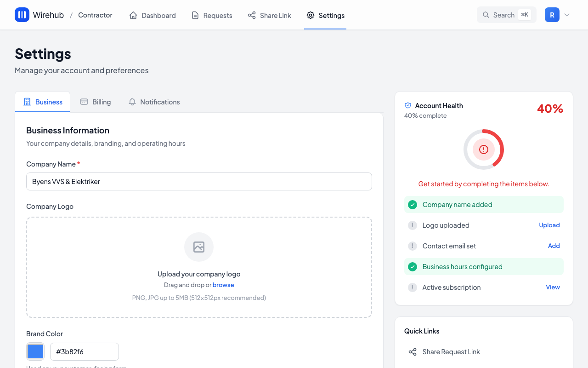This screenshot has height=368, width=588.
Task: Go to Dashboard in top navigation
Action: (x=153, y=15)
